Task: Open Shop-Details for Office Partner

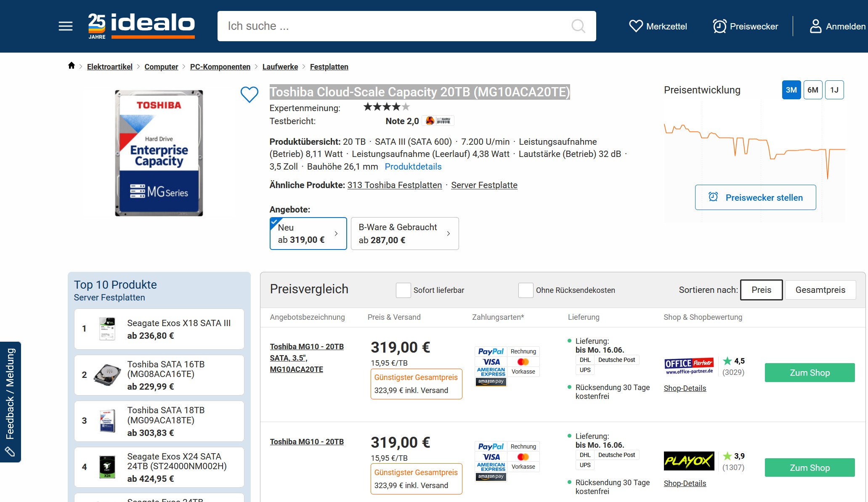Action: tap(685, 388)
